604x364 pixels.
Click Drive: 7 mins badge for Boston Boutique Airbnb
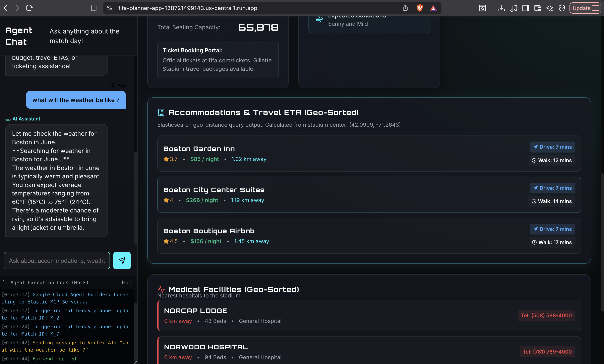tap(552, 229)
